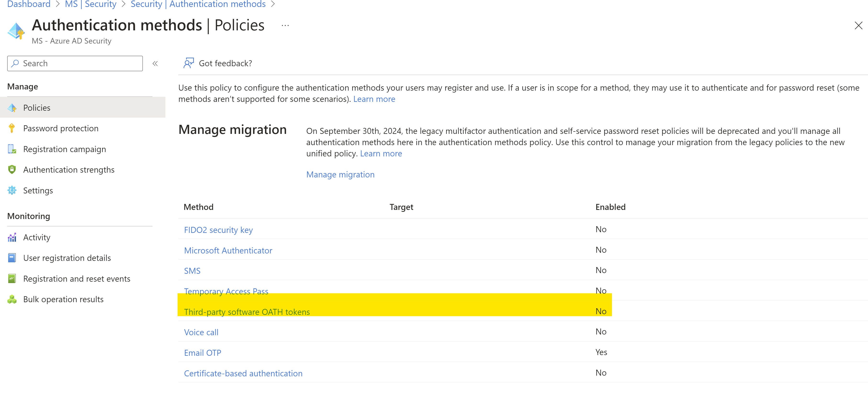The height and width of the screenshot is (411, 868).
Task: Close the Authentication methods blade
Action: pyautogui.click(x=858, y=25)
